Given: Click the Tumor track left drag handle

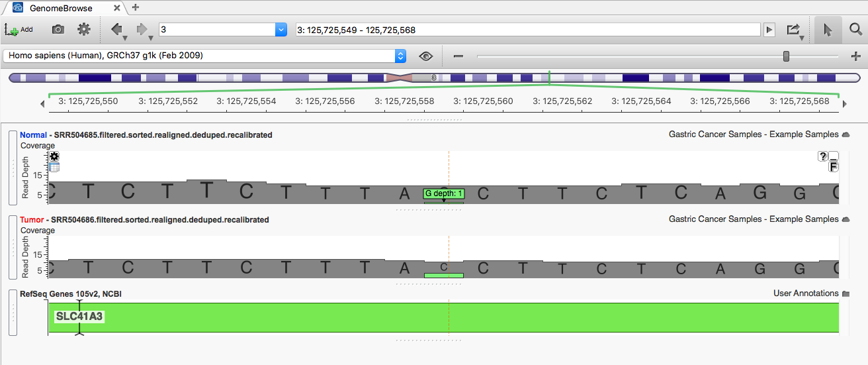Looking at the screenshot, I should click(12, 247).
